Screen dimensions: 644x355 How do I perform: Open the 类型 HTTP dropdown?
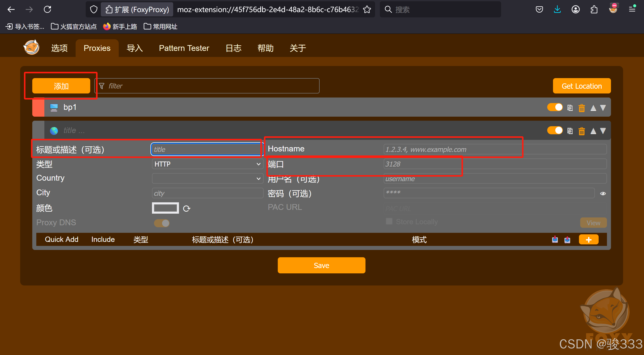coord(207,164)
